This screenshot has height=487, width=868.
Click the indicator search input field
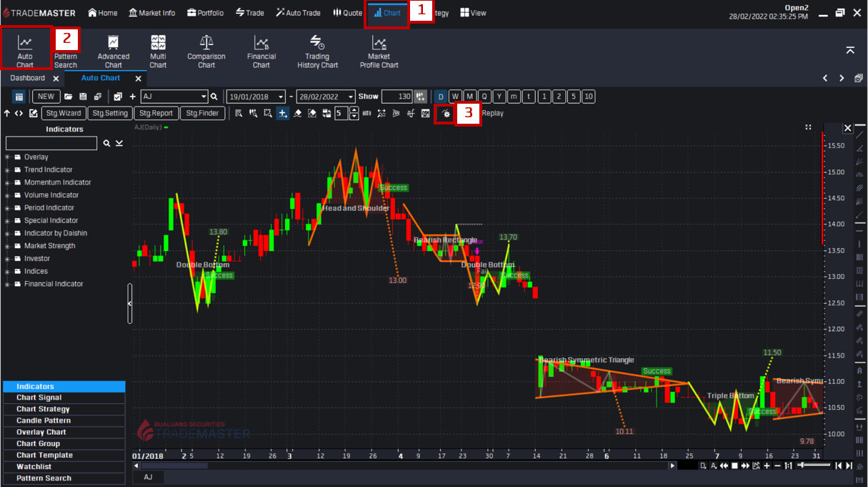tap(51, 144)
